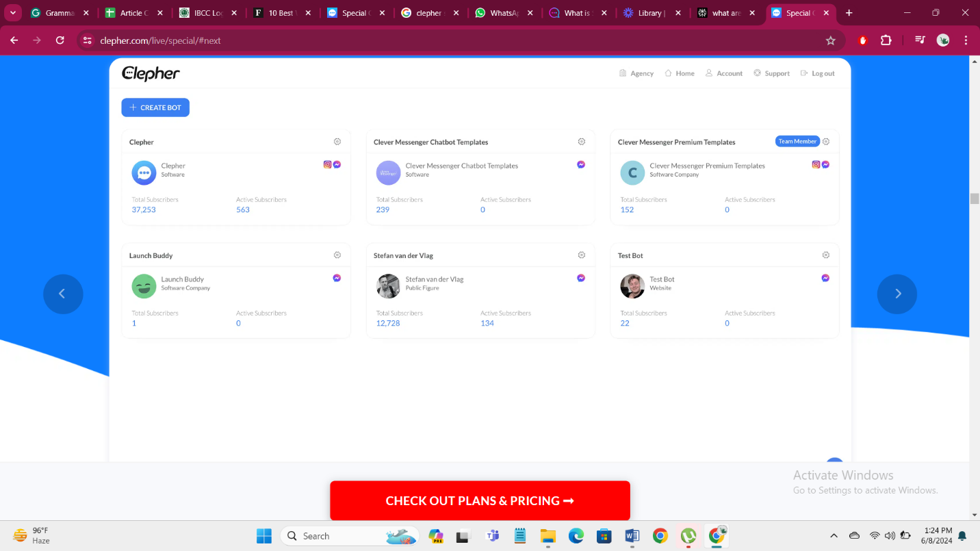The width and height of the screenshot is (980, 551).
Task: Open settings gear on Stefan van der Vlag card
Action: 582,255
